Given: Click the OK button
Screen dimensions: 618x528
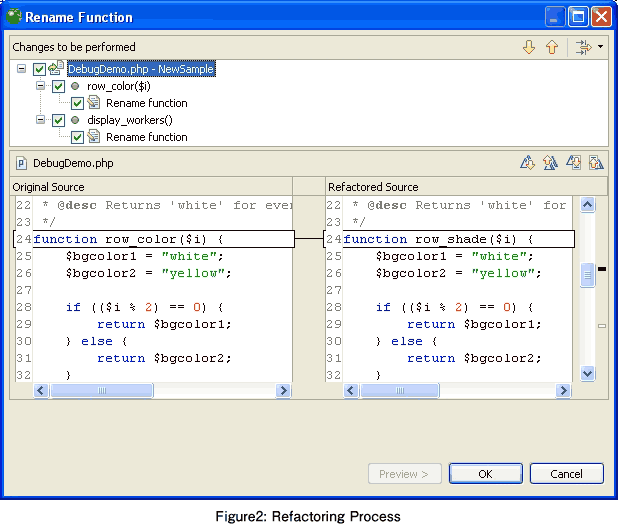Looking at the screenshot, I should pyautogui.click(x=486, y=474).
